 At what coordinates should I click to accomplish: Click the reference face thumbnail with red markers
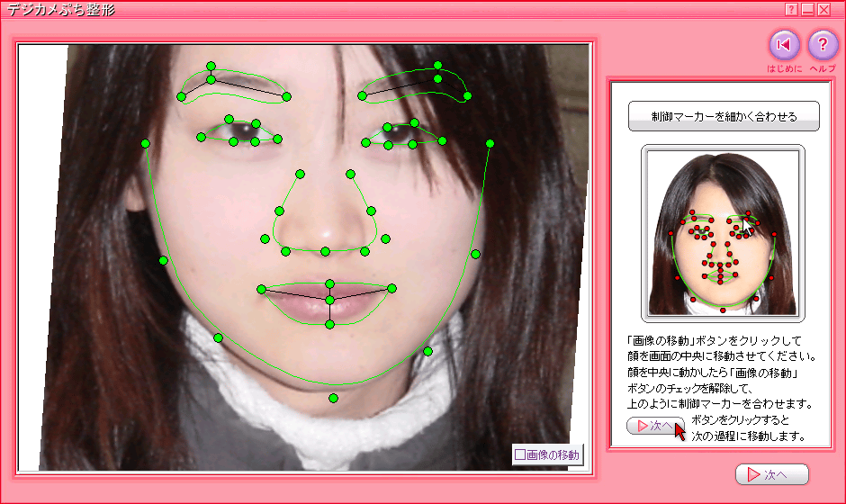(723, 233)
